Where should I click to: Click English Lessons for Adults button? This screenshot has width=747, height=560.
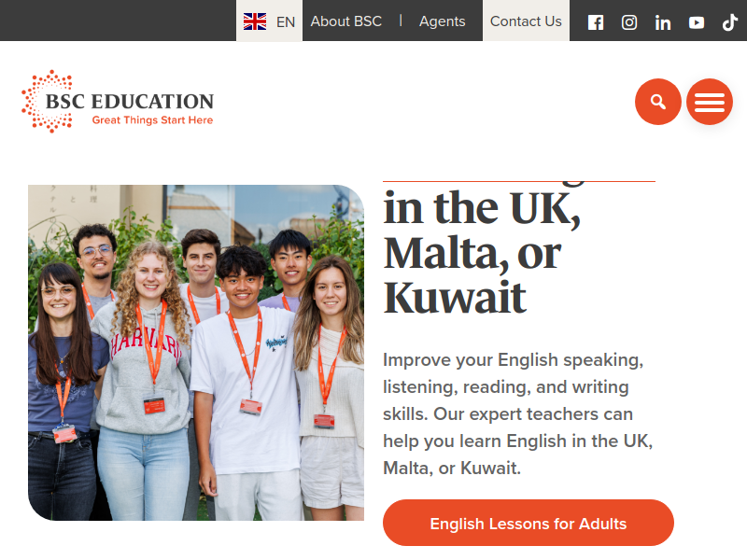click(529, 523)
